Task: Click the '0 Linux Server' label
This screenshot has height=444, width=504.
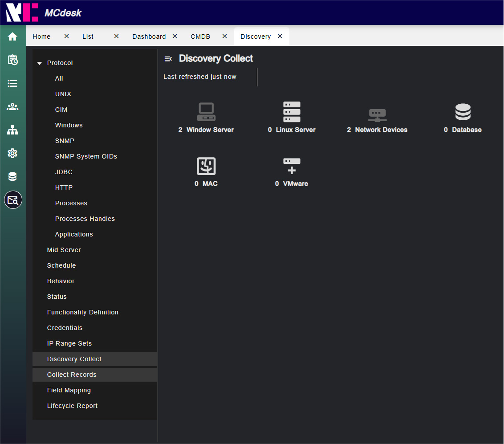Action: click(292, 130)
